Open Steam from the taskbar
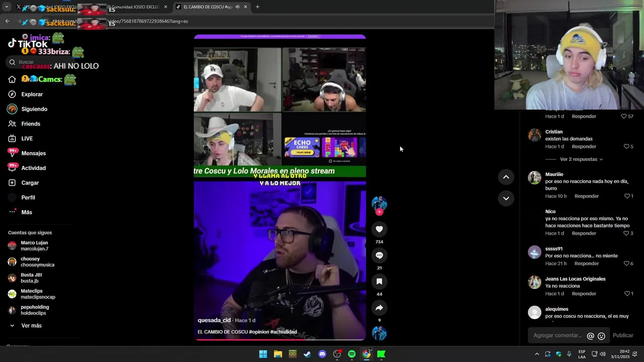Image resolution: width=644 pixels, height=362 pixels. tap(307, 354)
